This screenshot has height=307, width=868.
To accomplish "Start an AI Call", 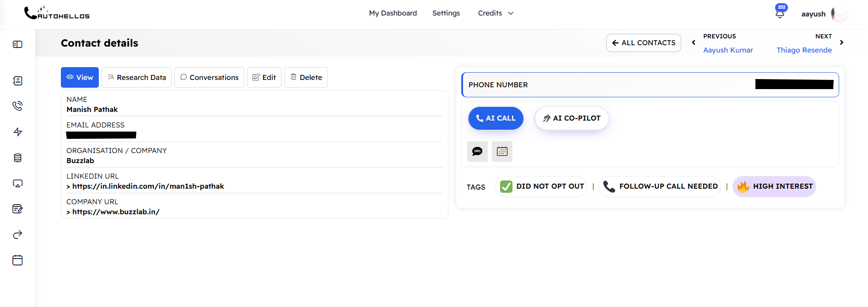I will (496, 118).
